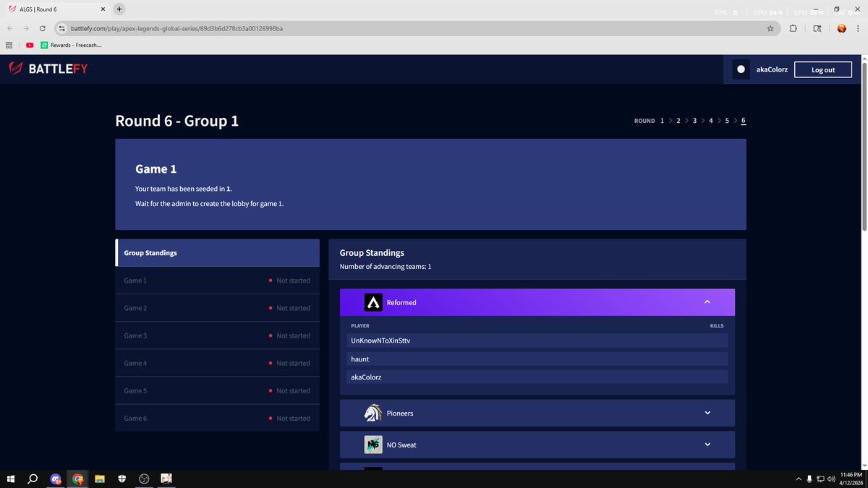
Task: Select player UnKnowNToXinSttv row
Action: click(x=537, y=340)
